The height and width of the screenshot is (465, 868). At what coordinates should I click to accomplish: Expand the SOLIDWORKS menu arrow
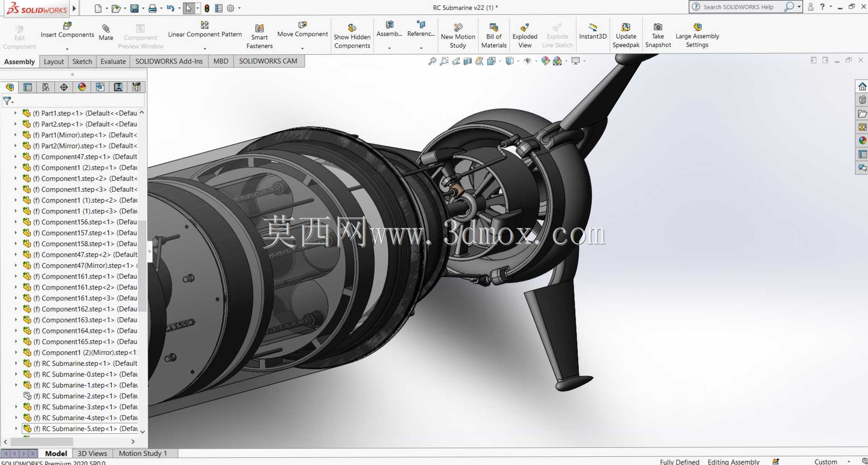(74, 8)
